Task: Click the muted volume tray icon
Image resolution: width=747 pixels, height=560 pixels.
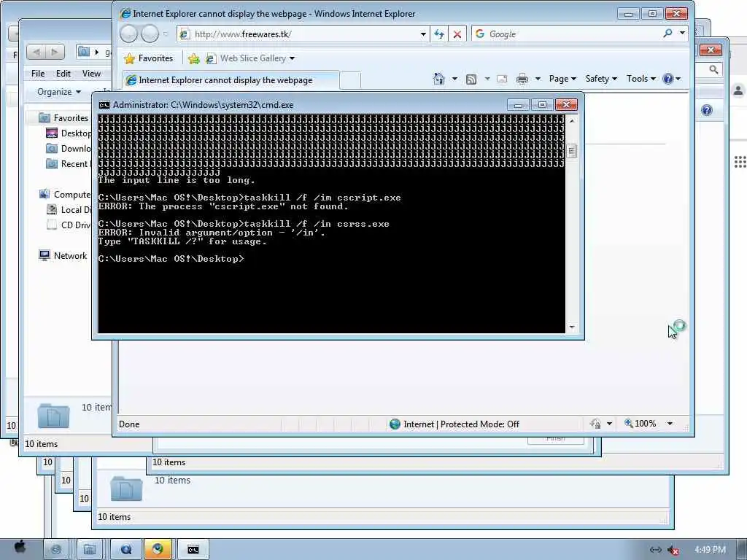Action: click(673, 550)
